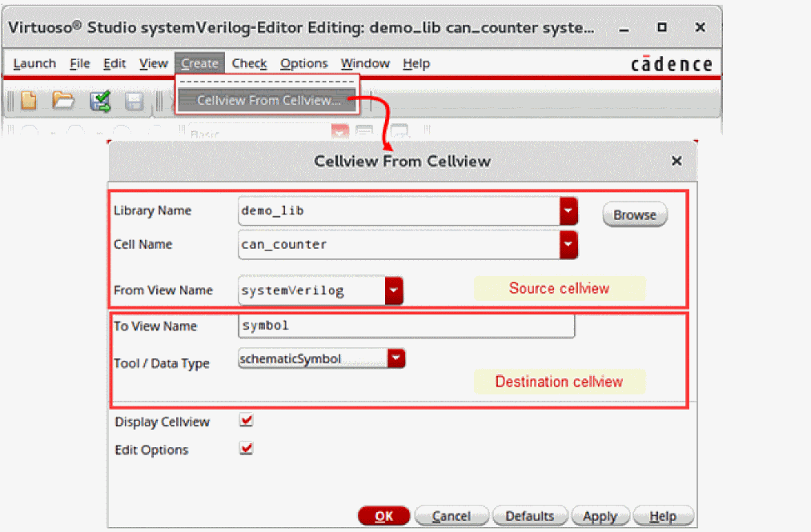This screenshot has width=811, height=532.
Task: Open the Launch menu
Action: pos(34,63)
